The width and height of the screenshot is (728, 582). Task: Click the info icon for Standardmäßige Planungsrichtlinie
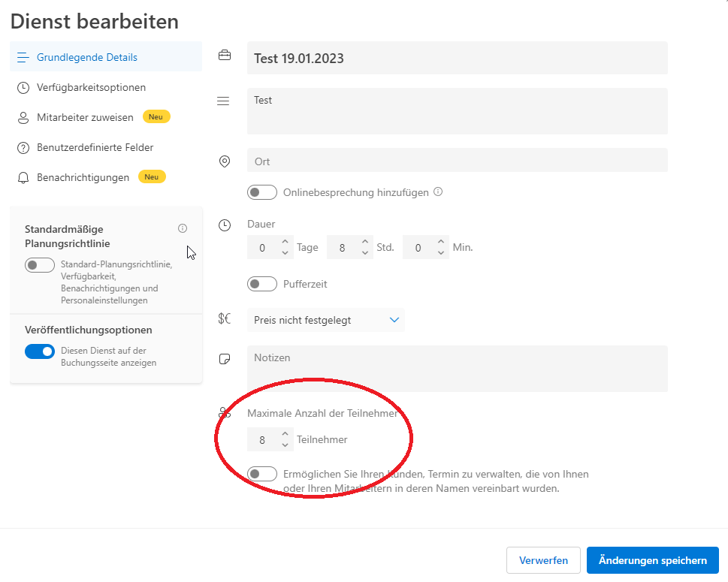(x=183, y=228)
